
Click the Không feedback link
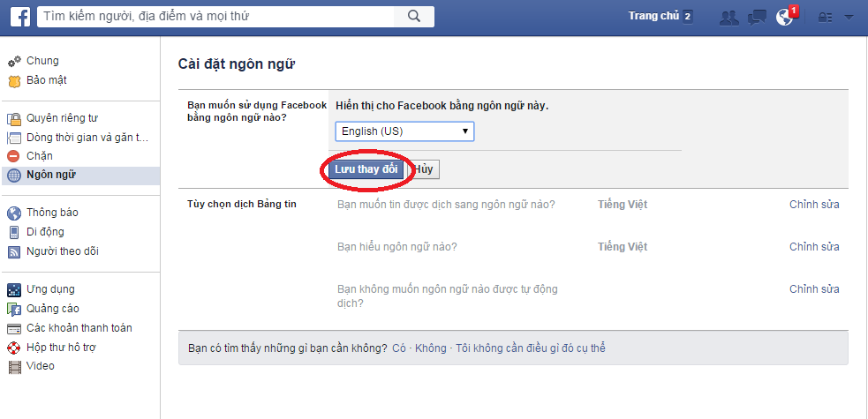click(431, 348)
